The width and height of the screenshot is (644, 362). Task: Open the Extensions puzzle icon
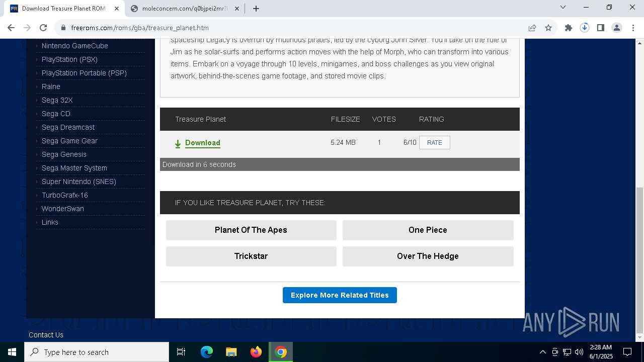click(569, 28)
